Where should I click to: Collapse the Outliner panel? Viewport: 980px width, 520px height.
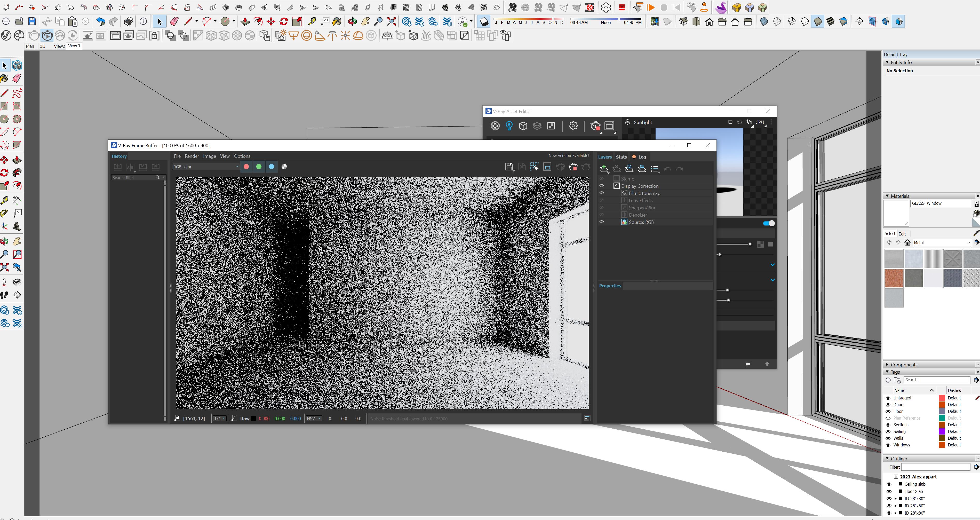pyautogui.click(x=887, y=459)
